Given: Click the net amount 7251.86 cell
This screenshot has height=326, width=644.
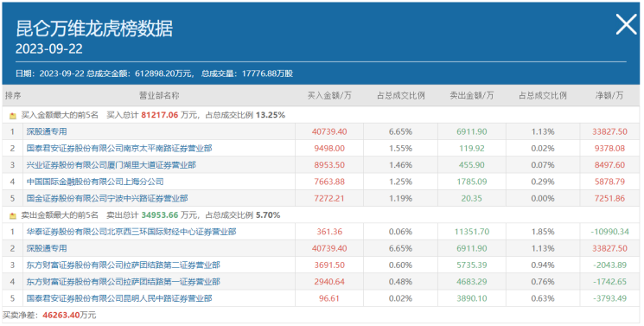Looking at the screenshot, I should [609, 198].
